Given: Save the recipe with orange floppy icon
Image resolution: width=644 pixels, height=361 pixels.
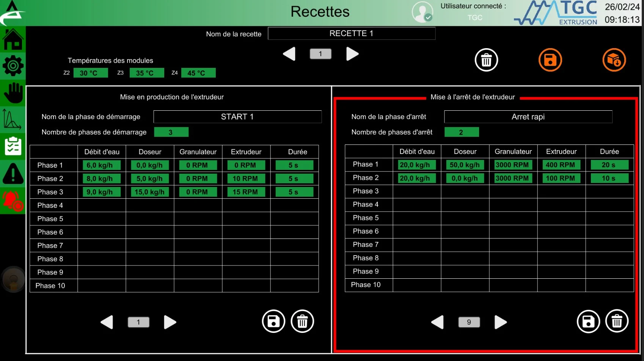Looking at the screenshot, I should coord(550,60).
